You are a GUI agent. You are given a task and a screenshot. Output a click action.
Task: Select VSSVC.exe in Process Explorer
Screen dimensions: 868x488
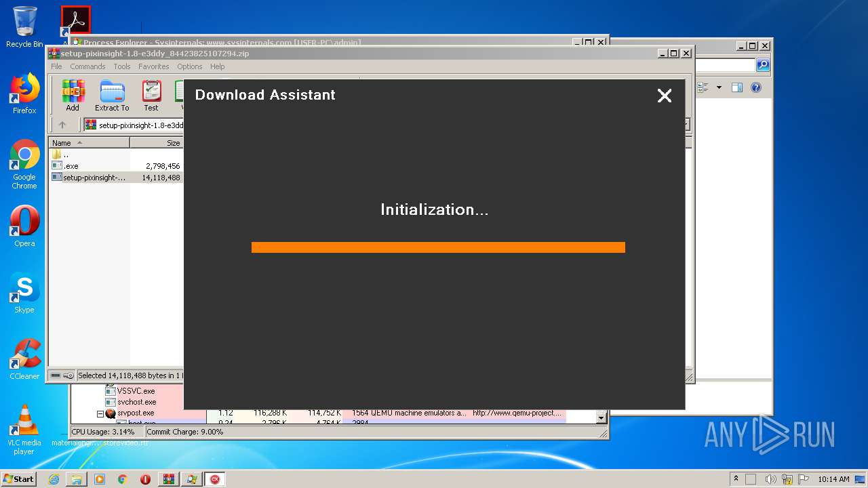[136, 391]
